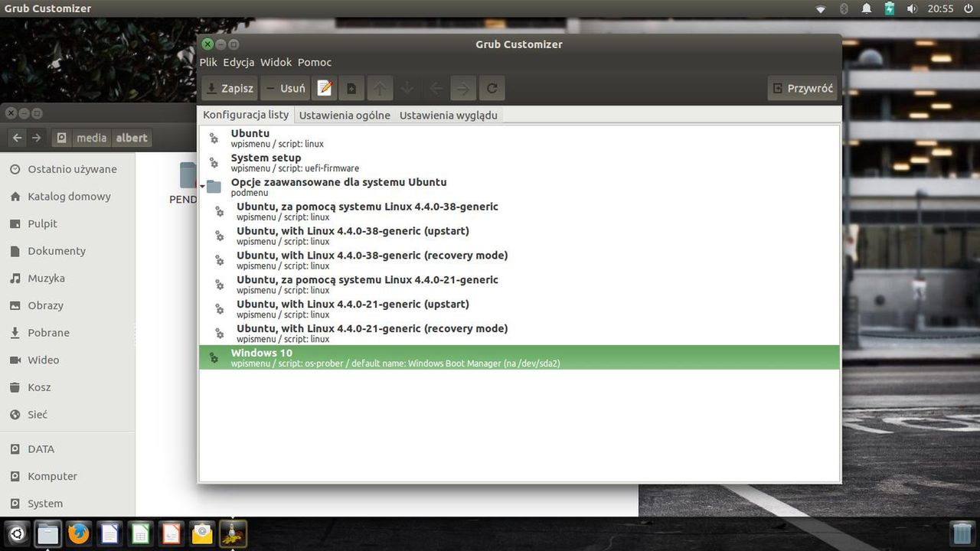Click media path button in file manager
Image resolution: width=980 pixels, height=551 pixels.
click(x=92, y=138)
